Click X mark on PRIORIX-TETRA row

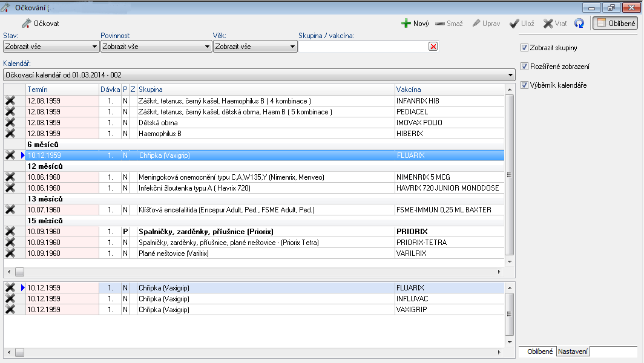[10, 242]
